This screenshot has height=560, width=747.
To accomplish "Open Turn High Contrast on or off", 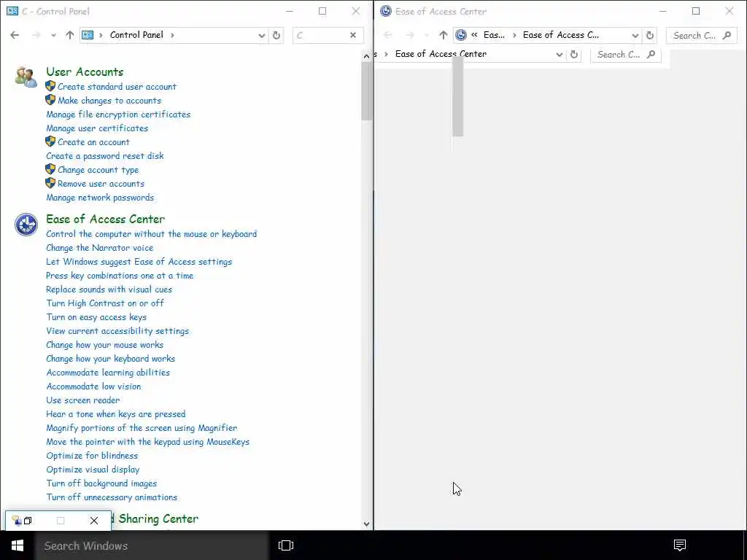I will point(105,303).
